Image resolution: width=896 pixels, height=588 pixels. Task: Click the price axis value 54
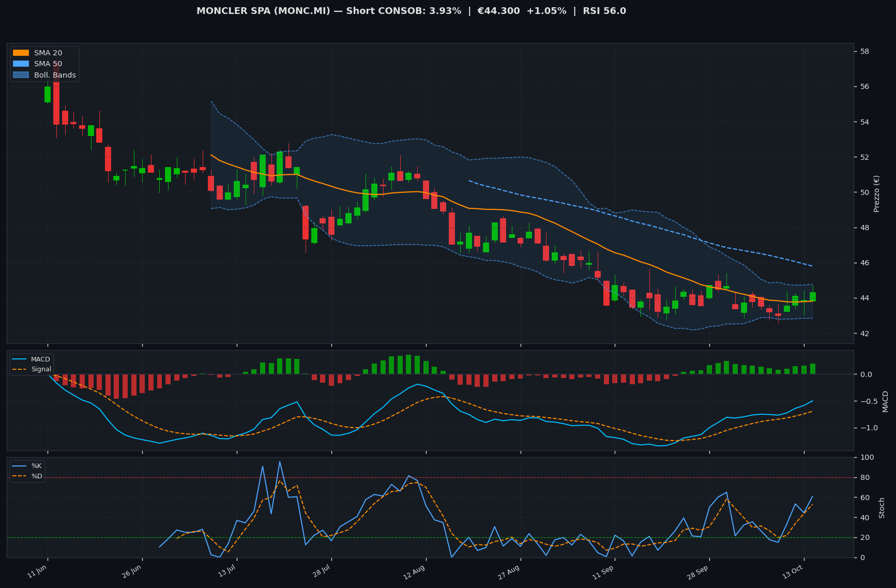pyautogui.click(x=864, y=122)
